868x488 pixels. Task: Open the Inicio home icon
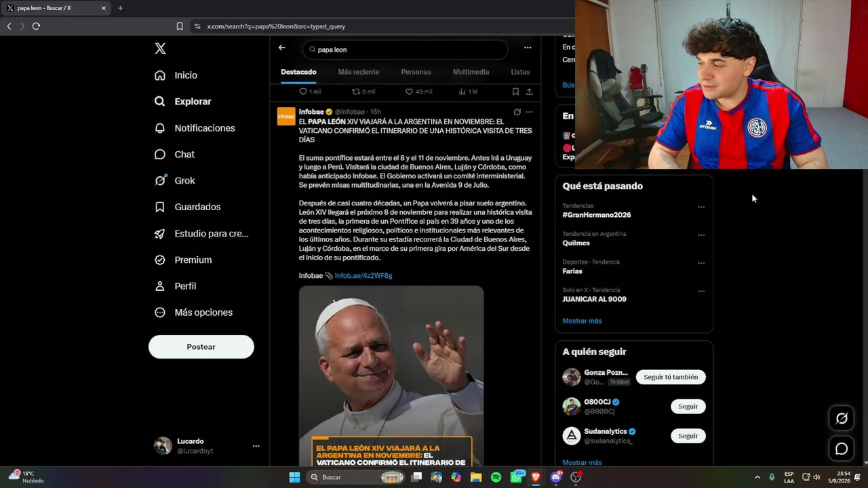click(160, 75)
